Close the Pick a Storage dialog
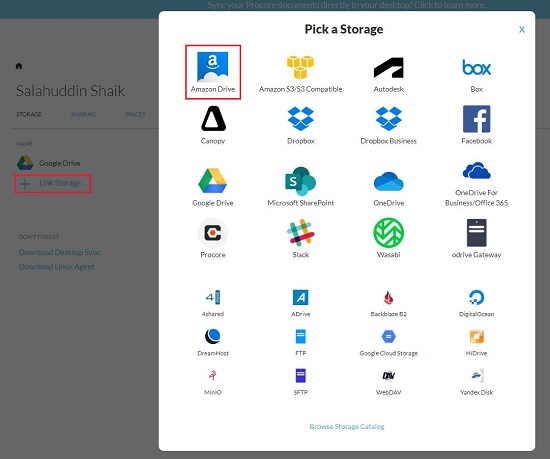The width and height of the screenshot is (550, 459). click(522, 29)
